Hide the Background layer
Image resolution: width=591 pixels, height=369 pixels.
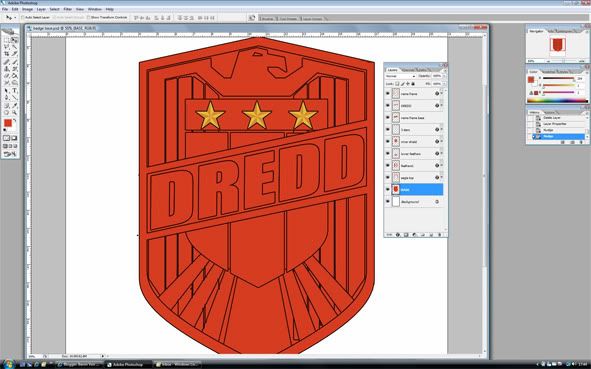tap(388, 202)
